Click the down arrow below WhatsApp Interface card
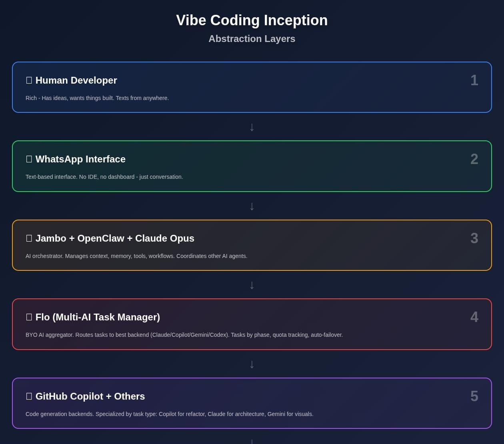 pyautogui.click(x=252, y=206)
